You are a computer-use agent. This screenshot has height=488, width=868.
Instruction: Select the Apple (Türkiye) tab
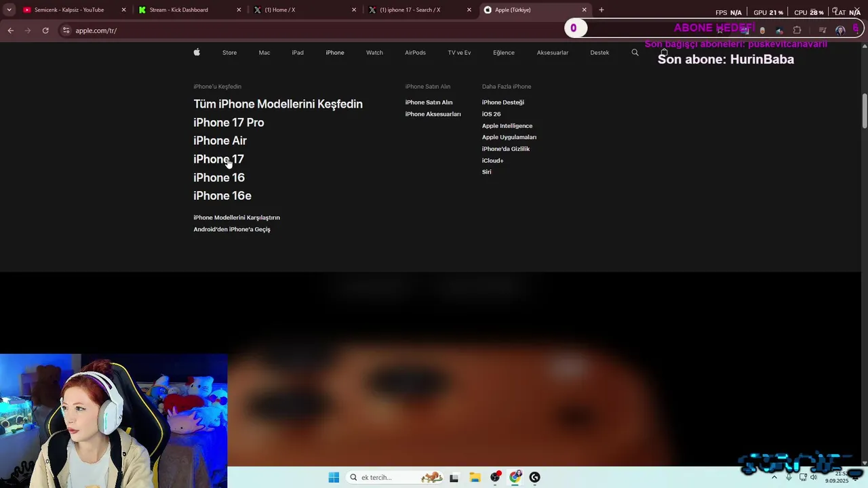point(535,10)
